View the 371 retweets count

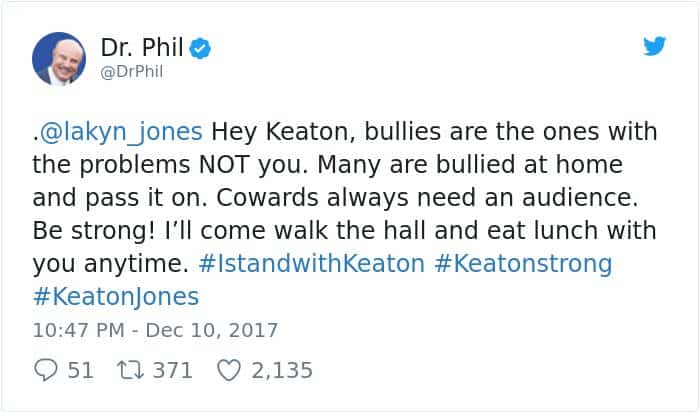click(172, 370)
